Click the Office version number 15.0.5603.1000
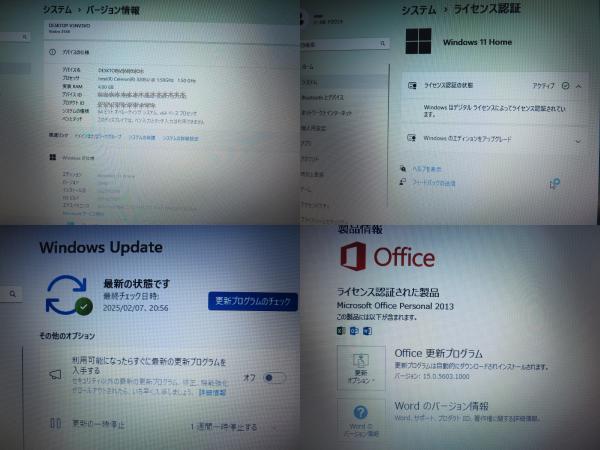The width and height of the screenshot is (600, 450). tap(446, 376)
